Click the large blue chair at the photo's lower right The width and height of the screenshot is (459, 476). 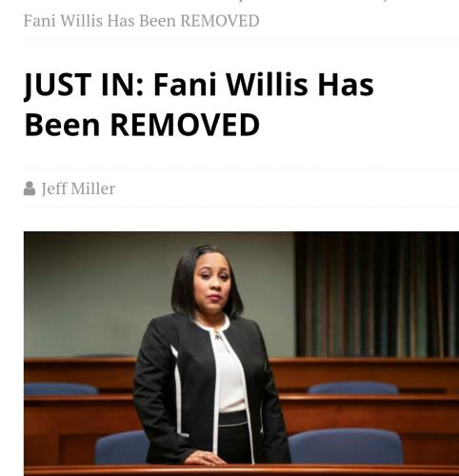(x=346, y=446)
